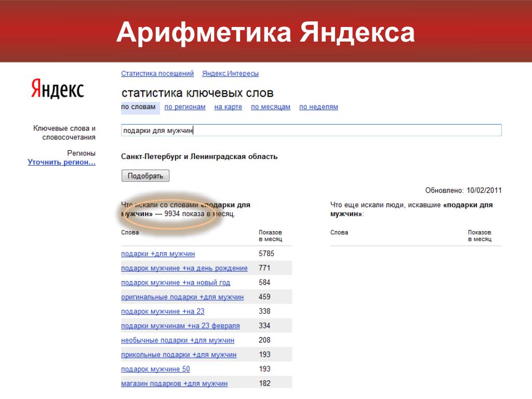
Task: Click the 771 impressions value
Action: [x=264, y=268]
